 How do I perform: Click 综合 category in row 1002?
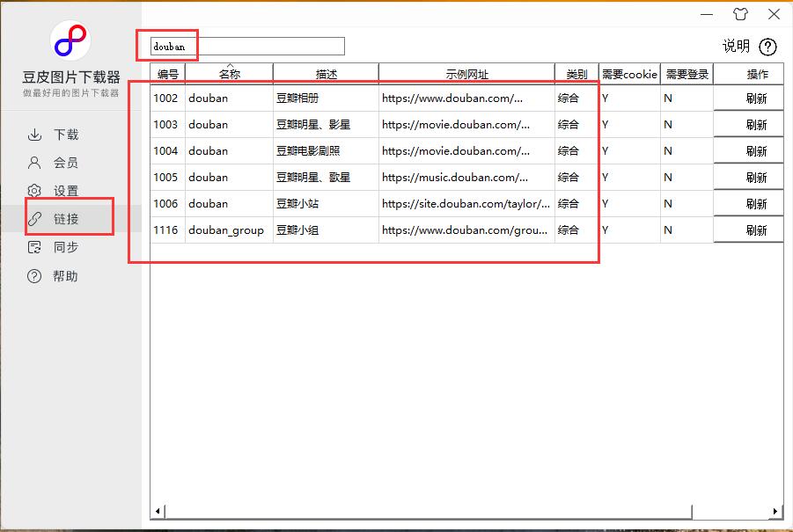click(576, 98)
